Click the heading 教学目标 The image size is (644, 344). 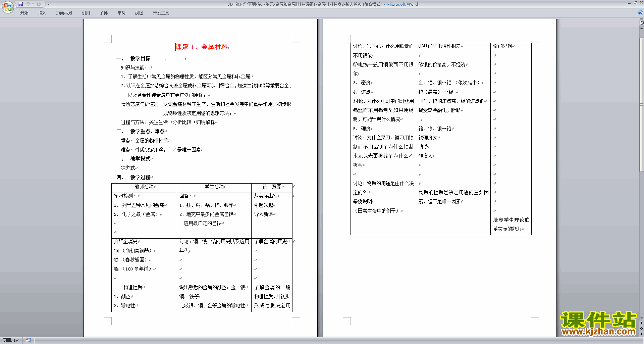140,58
